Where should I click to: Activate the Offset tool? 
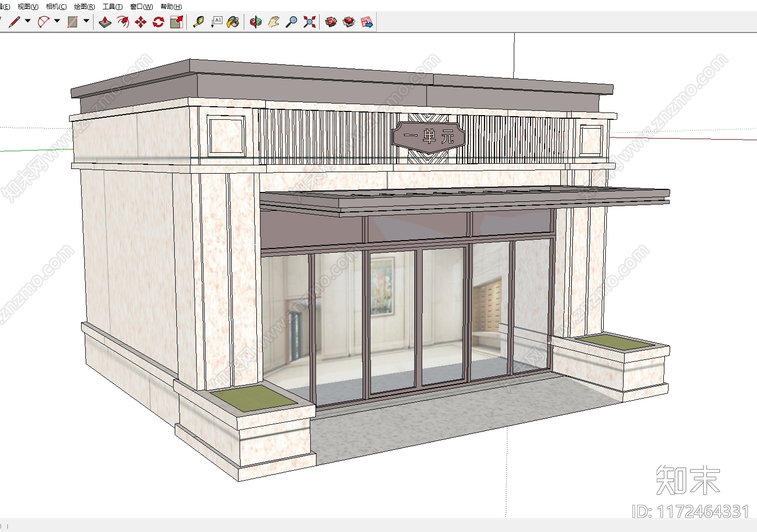pyautogui.click(x=123, y=22)
